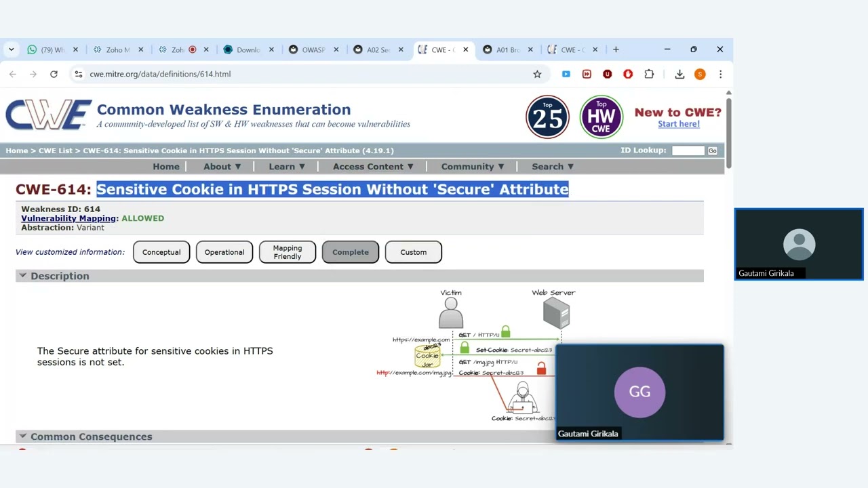
Task: Click the 'Weakness ID: 614' text
Action: (61, 209)
